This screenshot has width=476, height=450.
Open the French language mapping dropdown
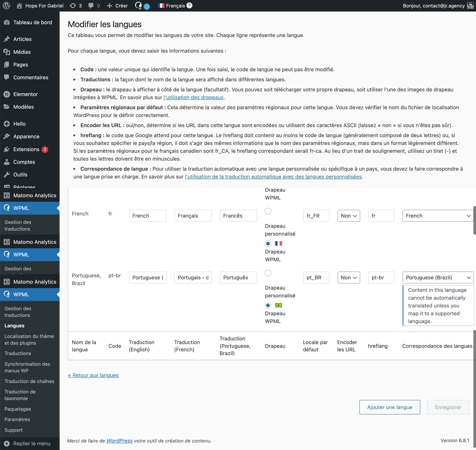[x=438, y=216]
